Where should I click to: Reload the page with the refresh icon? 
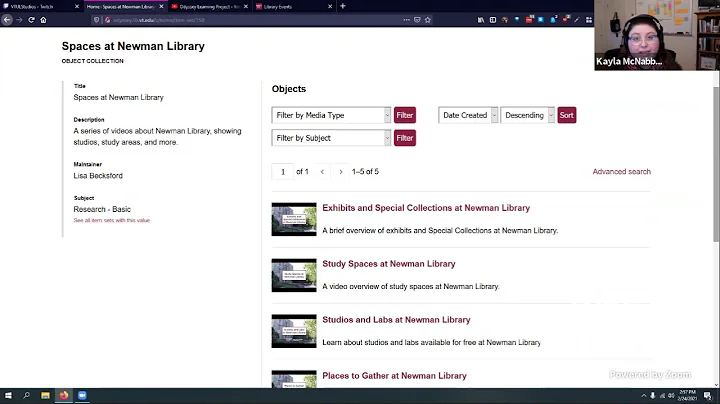point(31,20)
